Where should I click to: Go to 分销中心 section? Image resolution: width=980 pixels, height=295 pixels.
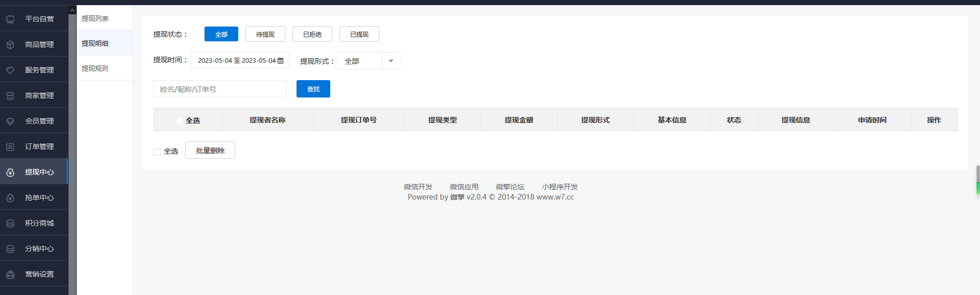click(34, 248)
